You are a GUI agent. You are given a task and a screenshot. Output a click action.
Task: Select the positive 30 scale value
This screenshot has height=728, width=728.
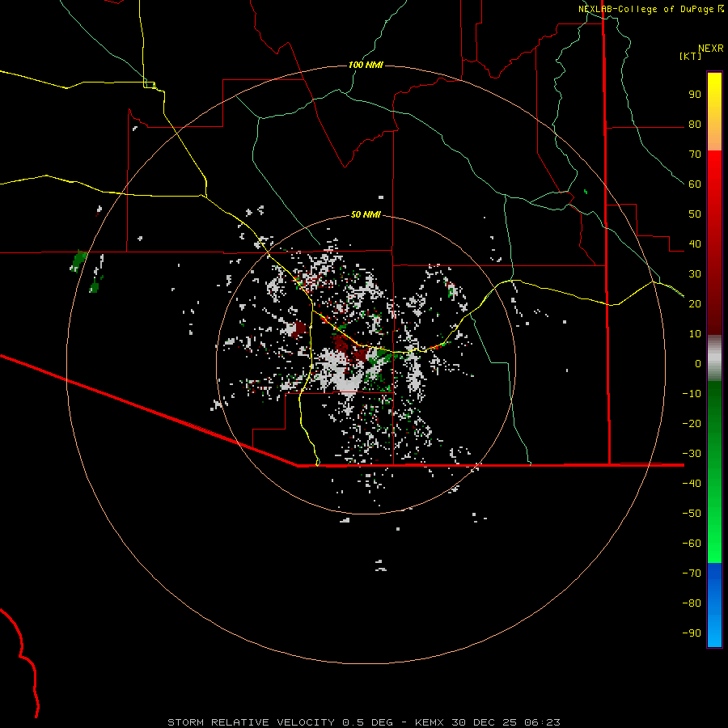[695, 274]
